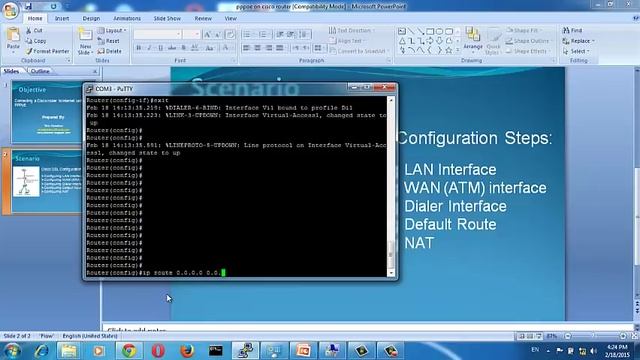Open the Insert ribbon tab
The height and width of the screenshot is (360, 640).
[x=62, y=18]
